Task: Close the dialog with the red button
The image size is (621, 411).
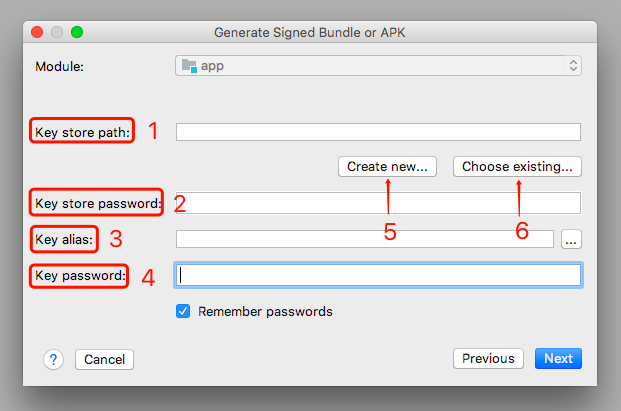Action: tap(37, 32)
